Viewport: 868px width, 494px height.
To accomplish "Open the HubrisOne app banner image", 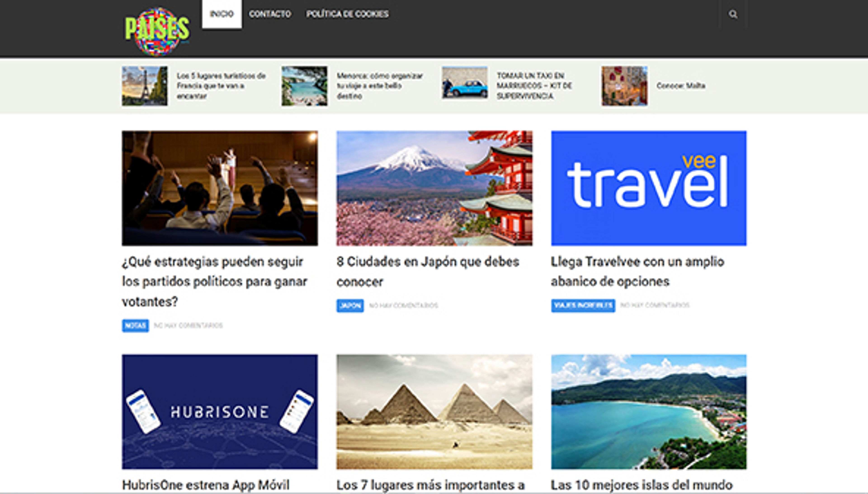I will (220, 412).
